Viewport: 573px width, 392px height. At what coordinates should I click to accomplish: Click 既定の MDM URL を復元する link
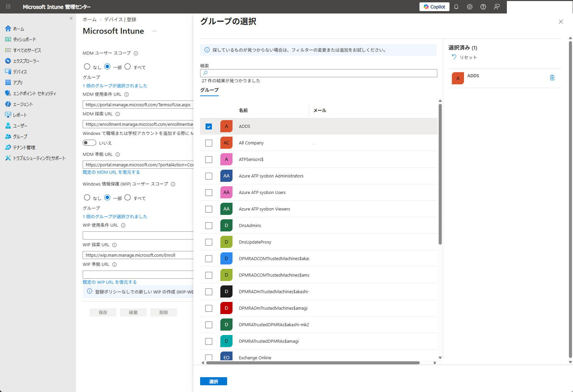tap(111, 172)
